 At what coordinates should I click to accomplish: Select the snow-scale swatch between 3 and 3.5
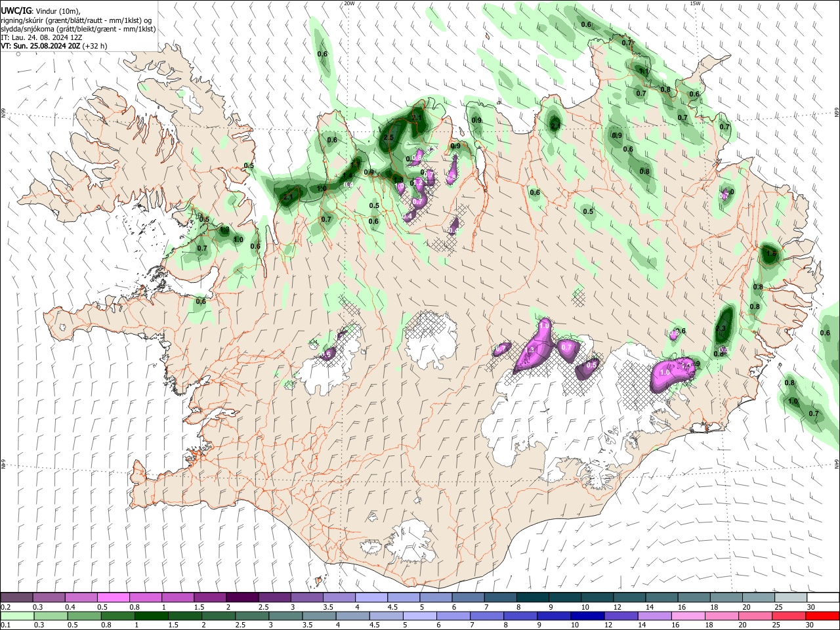[306, 598]
